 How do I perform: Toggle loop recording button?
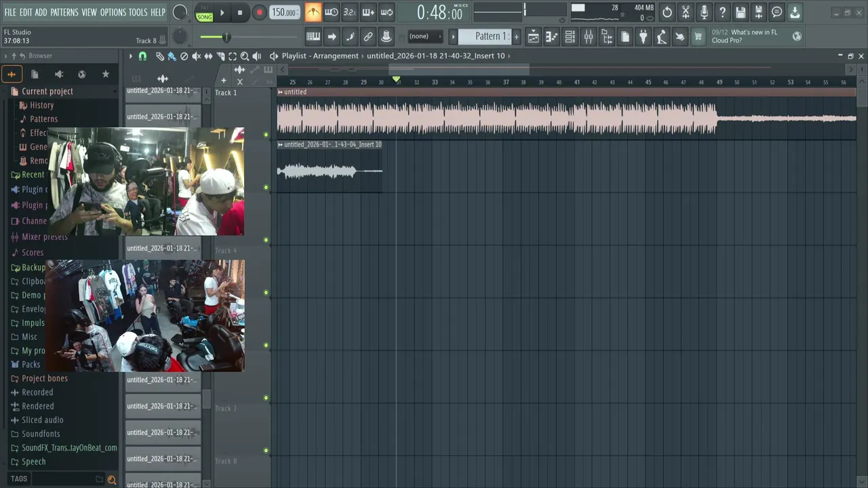point(387,12)
